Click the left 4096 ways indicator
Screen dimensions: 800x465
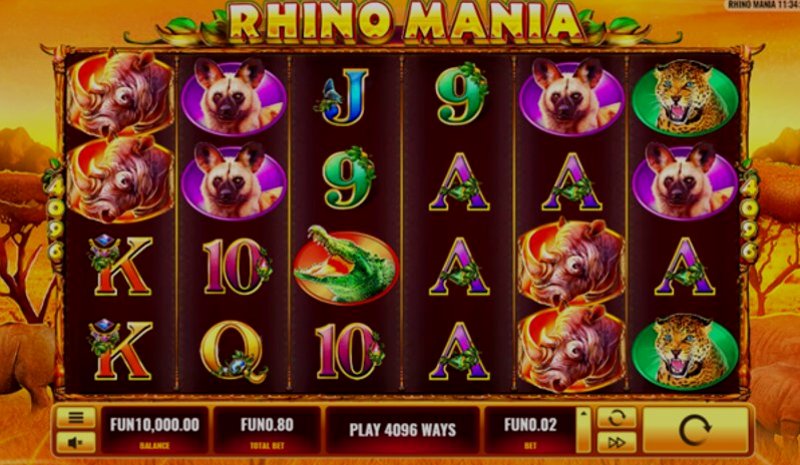(x=56, y=218)
